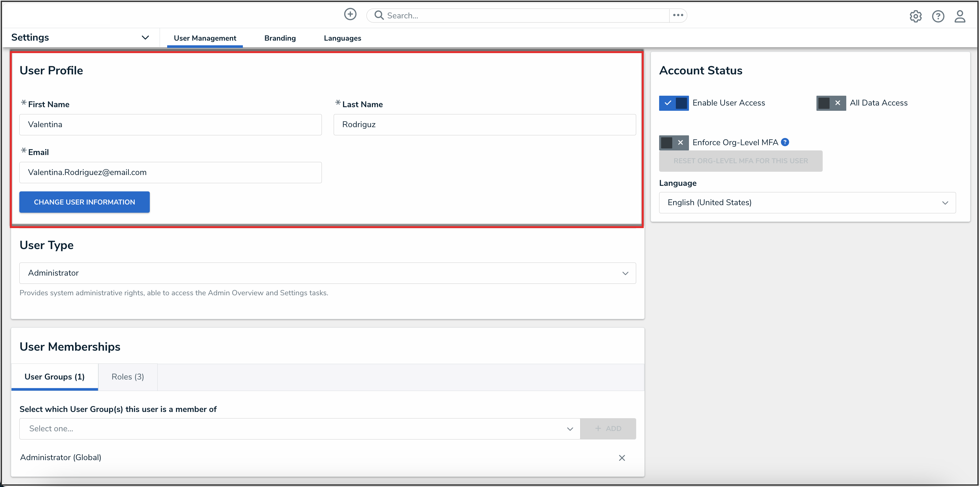
Task: Open the User Type Administrator dropdown
Action: pos(327,273)
